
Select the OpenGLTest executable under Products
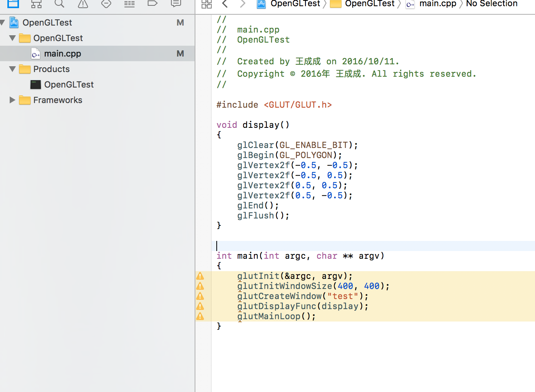pos(97,84)
